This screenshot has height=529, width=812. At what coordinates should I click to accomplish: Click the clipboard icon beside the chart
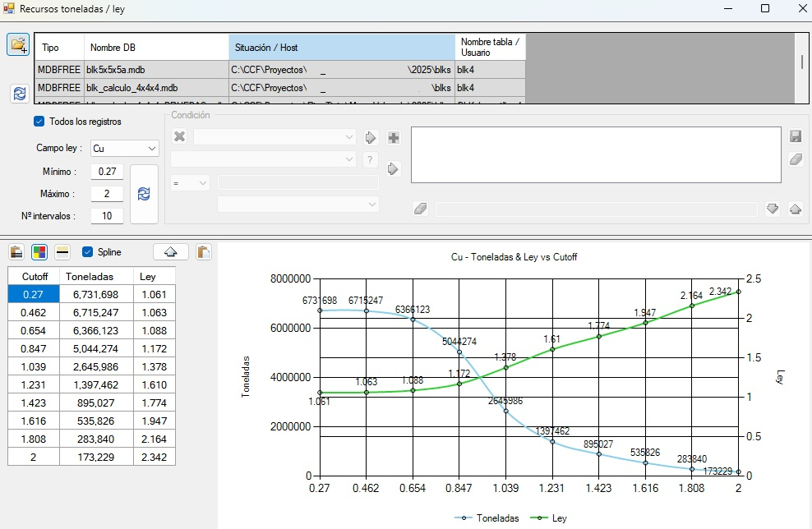[203, 252]
